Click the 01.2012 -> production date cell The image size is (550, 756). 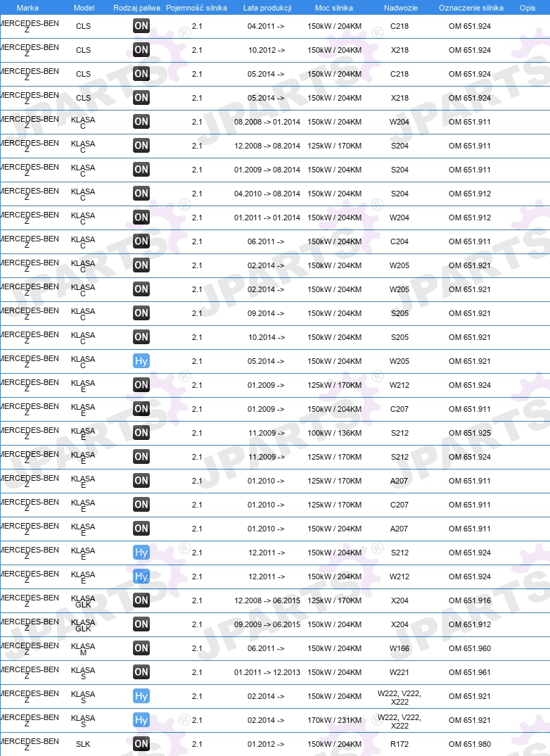click(x=266, y=744)
